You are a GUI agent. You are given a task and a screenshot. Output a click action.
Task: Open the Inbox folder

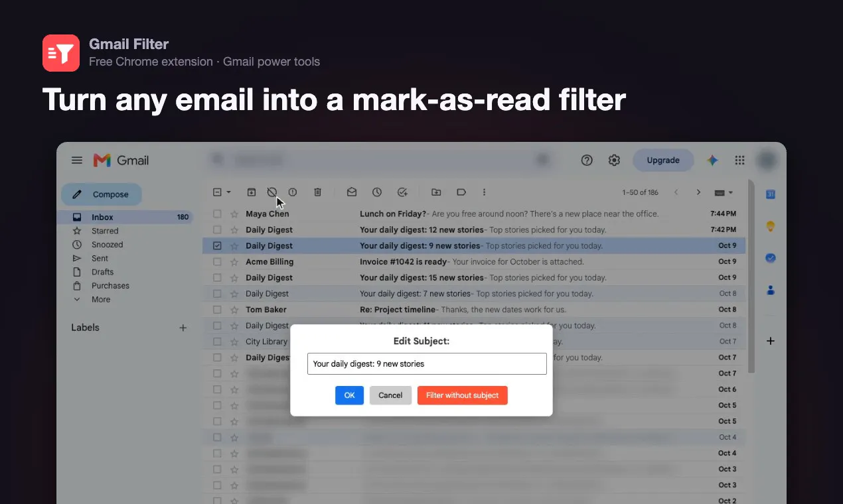point(126,218)
